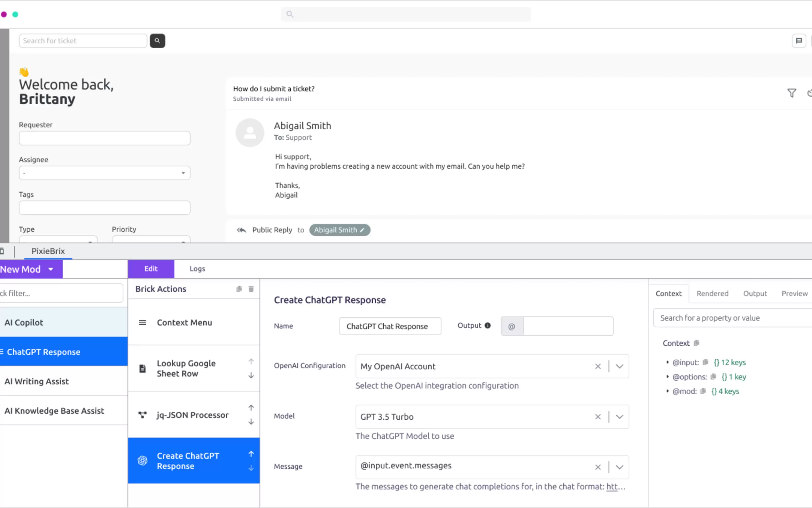Screen dimensions: 812x508
Task: Open the New Mod dropdown menu
Action: [51, 269]
